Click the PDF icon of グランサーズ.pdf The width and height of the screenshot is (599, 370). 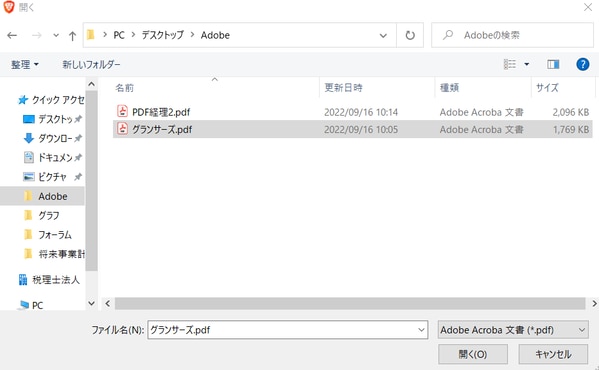click(x=122, y=129)
